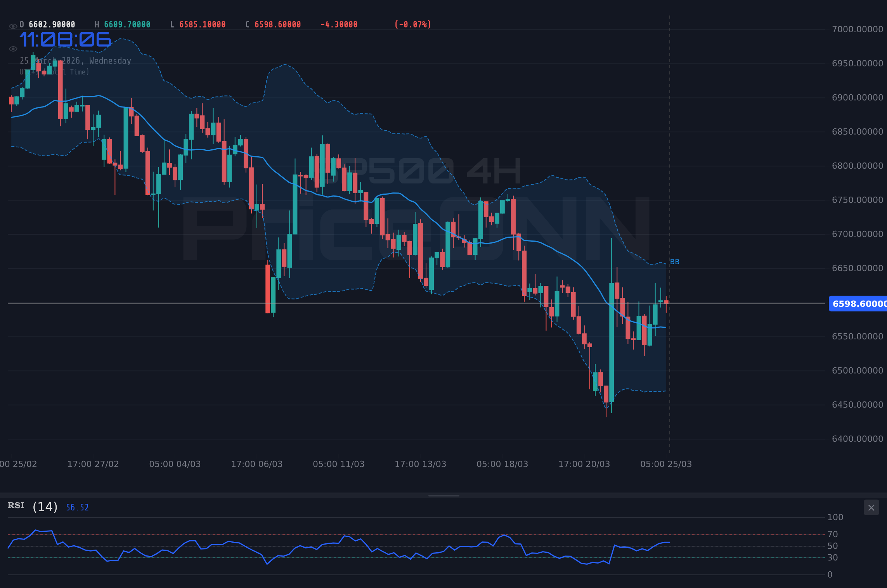Toggle visibility of the Bollinger Bands overlay
The height and width of the screenshot is (588, 887).
coord(13,48)
